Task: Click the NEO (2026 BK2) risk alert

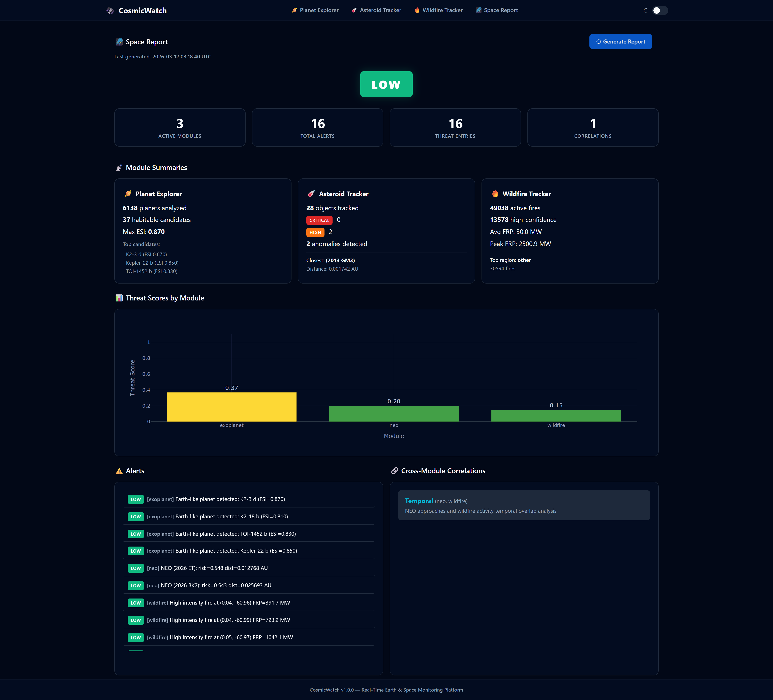Action: coord(248,585)
